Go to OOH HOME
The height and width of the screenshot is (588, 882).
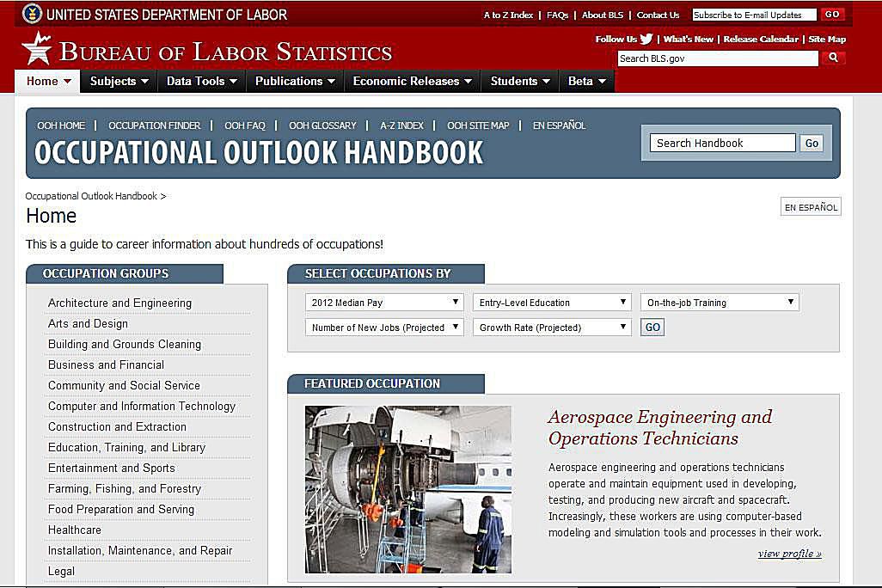click(x=61, y=126)
